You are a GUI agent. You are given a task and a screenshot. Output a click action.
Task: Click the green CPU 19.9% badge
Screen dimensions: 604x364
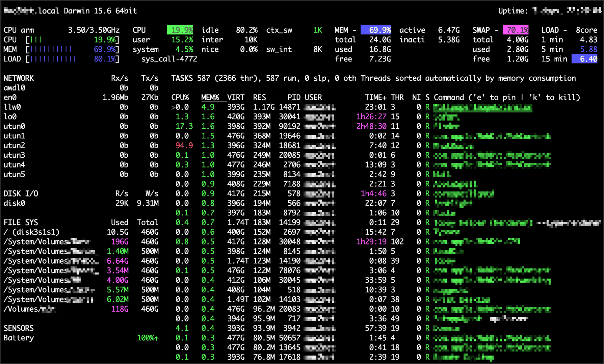180,30
